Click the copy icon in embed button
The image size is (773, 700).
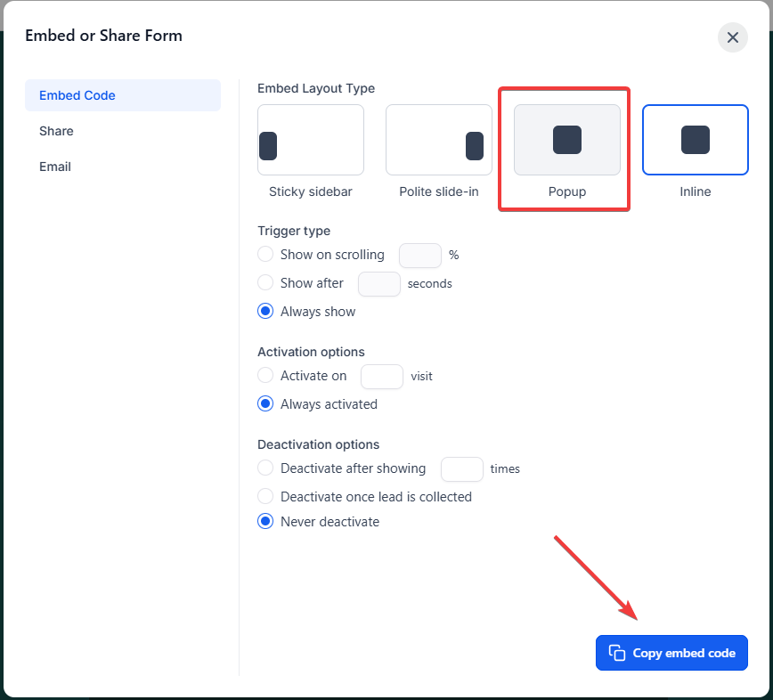click(617, 653)
